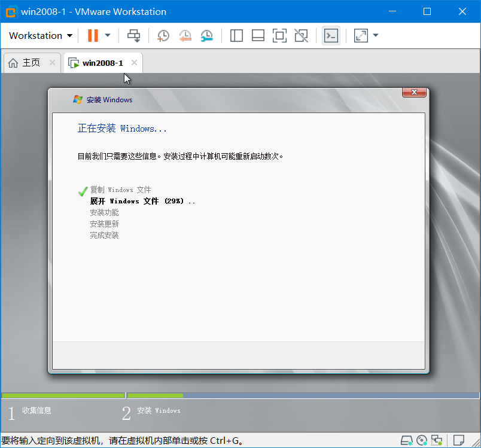Image resolution: width=481 pixels, height=448 pixels.
Task: Toggle the console view button
Action: (331, 35)
